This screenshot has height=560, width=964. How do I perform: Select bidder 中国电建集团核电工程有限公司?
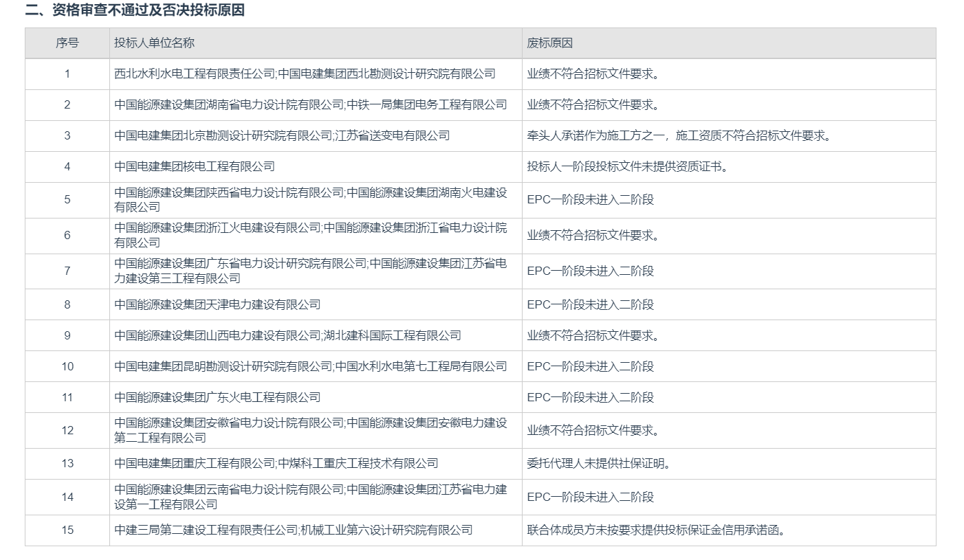195,167
